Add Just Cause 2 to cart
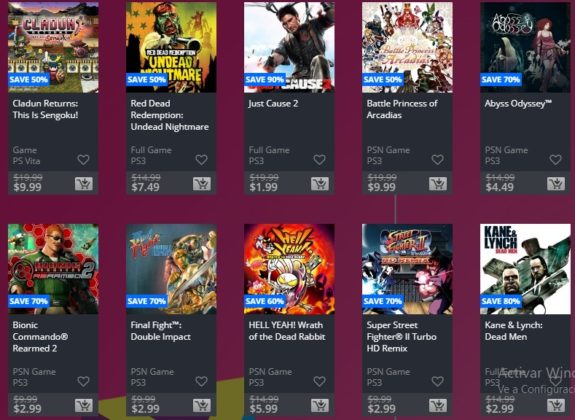 [320, 184]
